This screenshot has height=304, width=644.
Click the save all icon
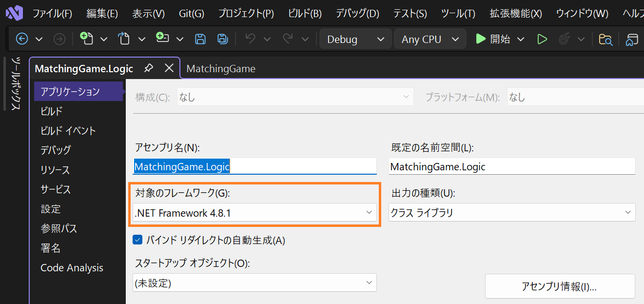pos(222,39)
